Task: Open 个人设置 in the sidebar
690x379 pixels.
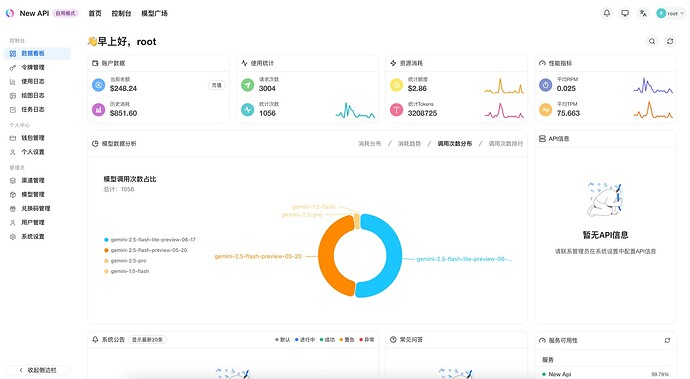Action: click(37, 152)
